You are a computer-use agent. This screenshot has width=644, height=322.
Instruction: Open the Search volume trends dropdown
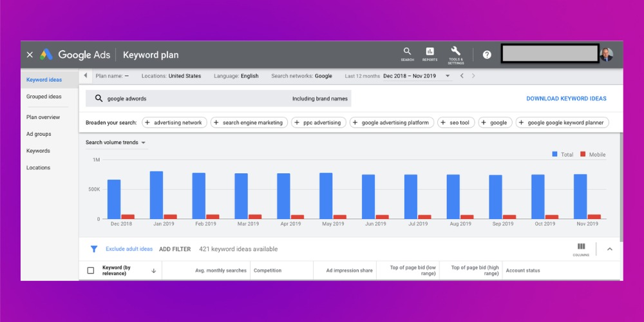coord(115,142)
